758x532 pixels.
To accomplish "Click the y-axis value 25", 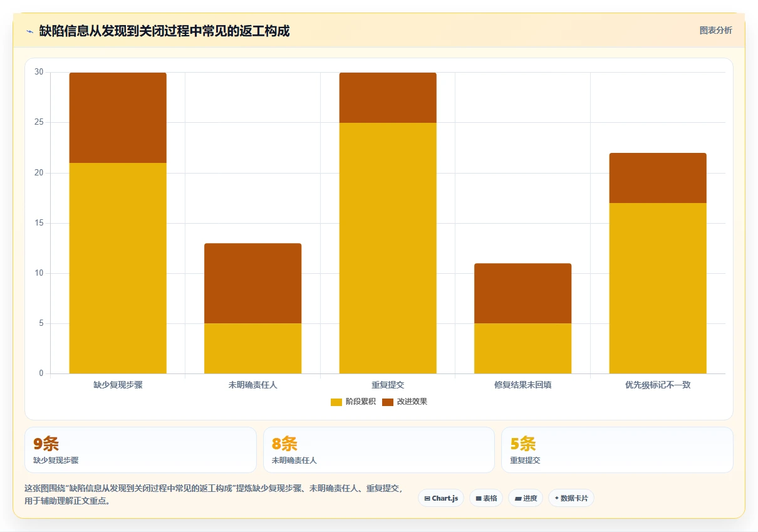I will [x=39, y=123].
